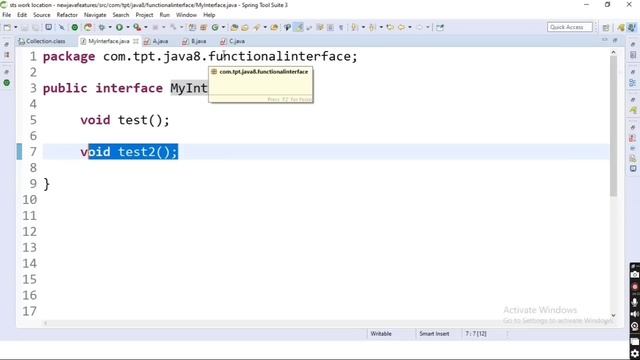Click the green Run toolbar icon
Image resolution: width=640 pixels, height=360 pixels.
click(119, 27)
